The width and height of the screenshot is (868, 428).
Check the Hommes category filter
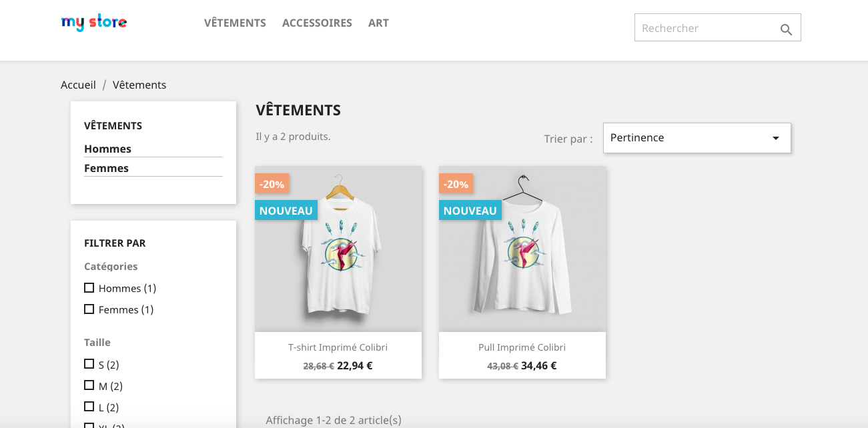89,288
